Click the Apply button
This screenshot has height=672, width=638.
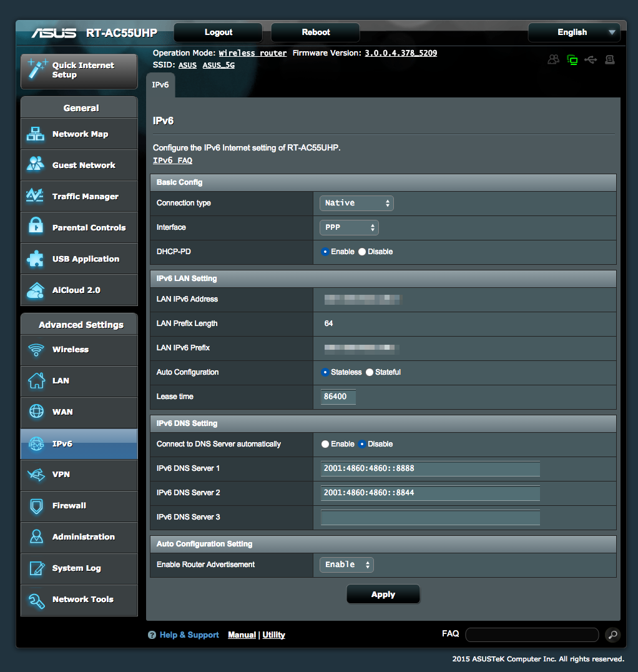point(383,595)
